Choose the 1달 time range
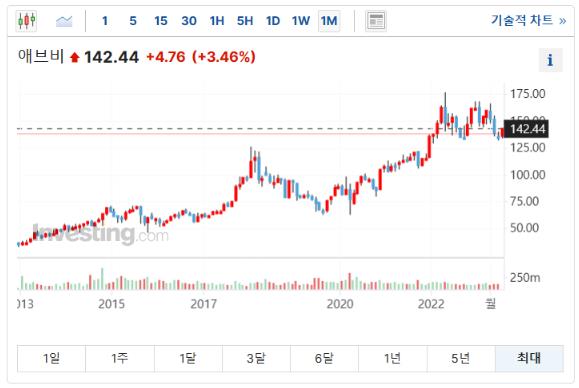Image resolution: width=579 pixels, height=388 pixels. [x=188, y=358]
